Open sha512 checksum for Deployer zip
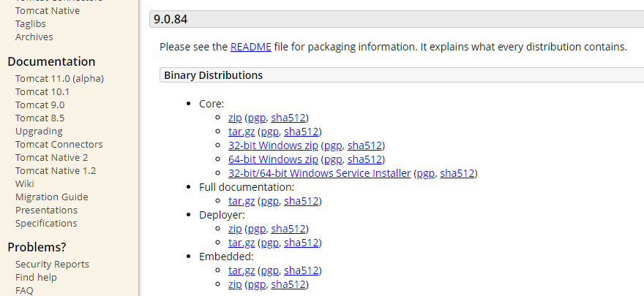 tap(288, 229)
